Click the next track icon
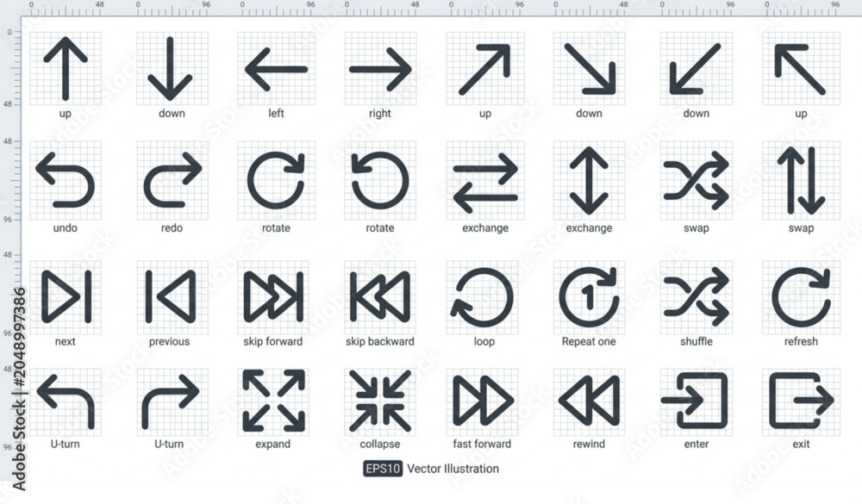 (66, 296)
